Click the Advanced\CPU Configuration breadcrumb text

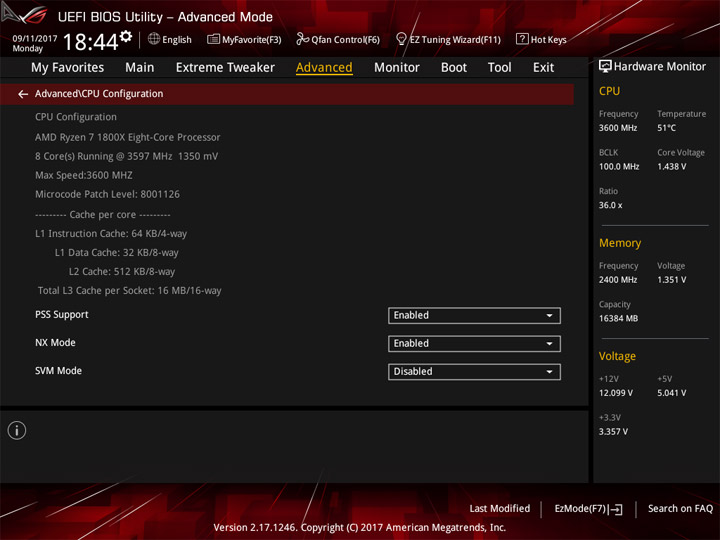coord(99,94)
